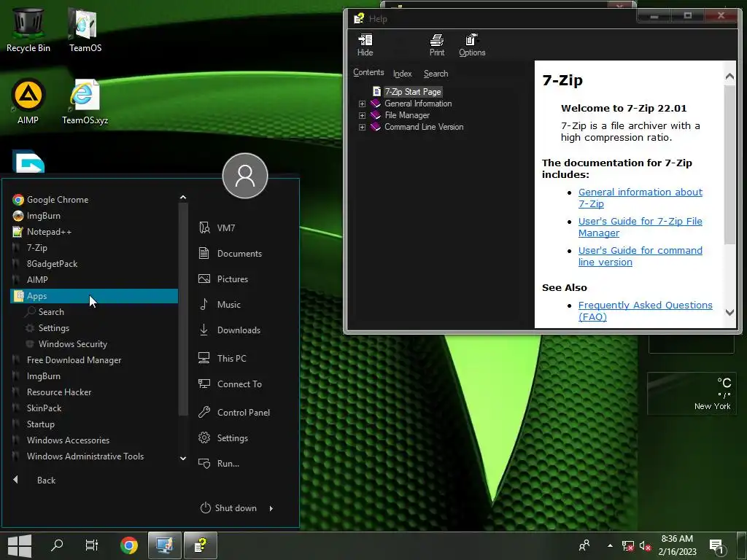The height and width of the screenshot is (560, 747).
Task: Launch Google Chrome from start menu list
Action: [94, 200]
